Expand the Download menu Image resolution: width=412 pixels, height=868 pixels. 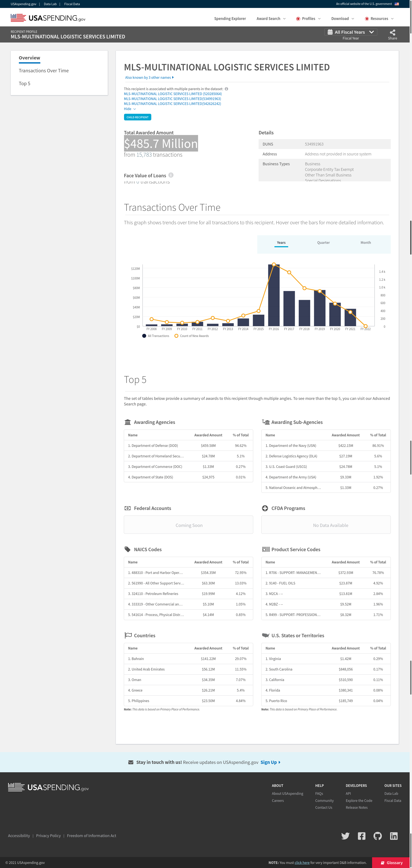[x=343, y=18]
